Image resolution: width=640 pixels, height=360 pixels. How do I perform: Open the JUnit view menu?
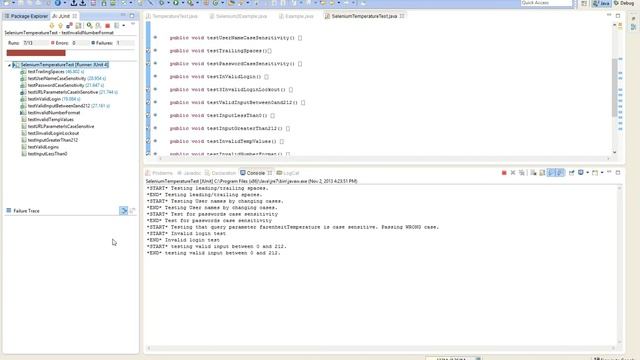[133, 24]
